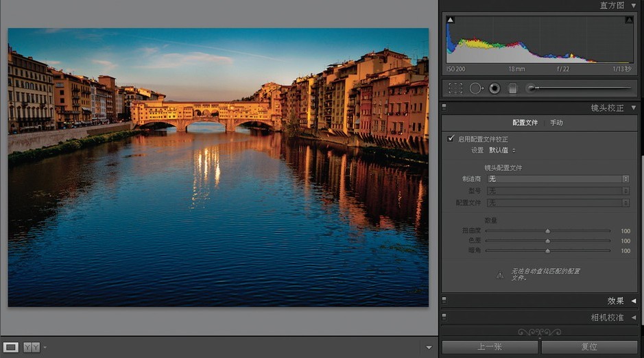Click the f/22 aperture text
The image size is (644, 358).
point(563,69)
